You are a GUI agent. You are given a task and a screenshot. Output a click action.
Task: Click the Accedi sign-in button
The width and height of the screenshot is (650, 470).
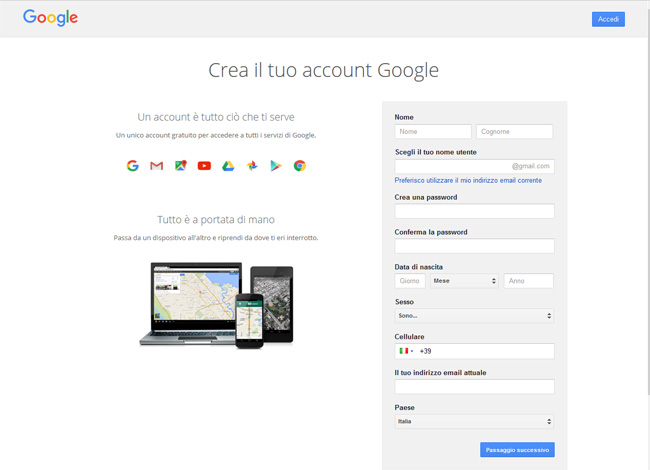click(x=608, y=19)
